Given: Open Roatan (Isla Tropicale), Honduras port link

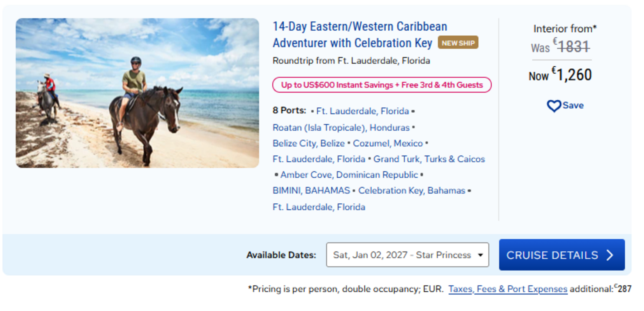Looking at the screenshot, I should 341,128.
